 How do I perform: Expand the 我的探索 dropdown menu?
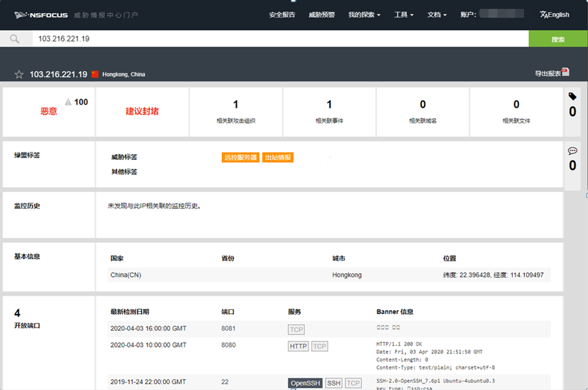[364, 15]
